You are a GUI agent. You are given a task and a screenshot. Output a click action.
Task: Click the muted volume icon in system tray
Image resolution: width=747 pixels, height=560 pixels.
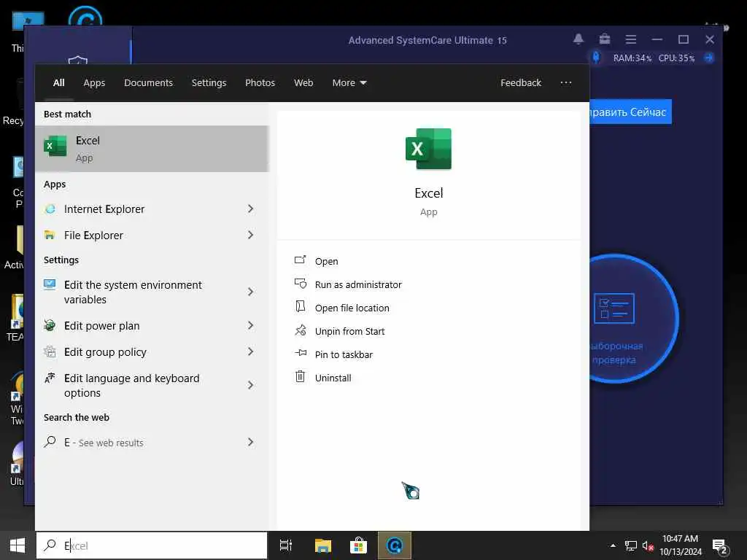click(648, 545)
